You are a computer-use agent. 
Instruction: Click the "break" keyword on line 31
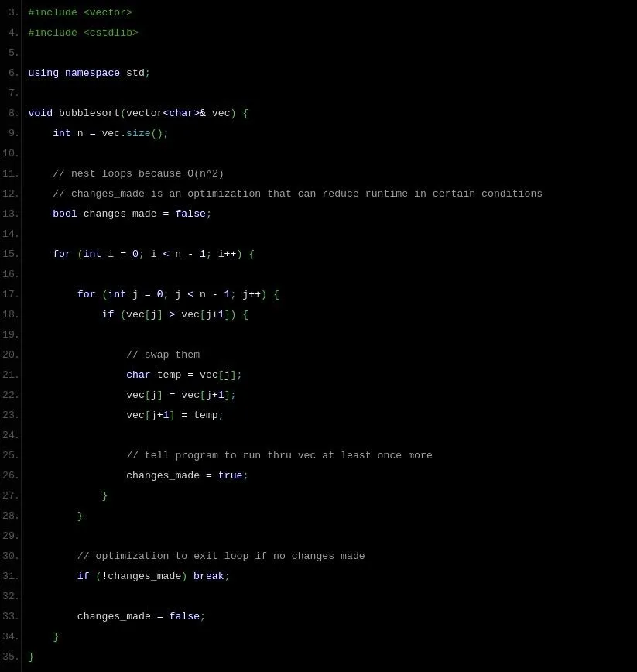pos(209,576)
